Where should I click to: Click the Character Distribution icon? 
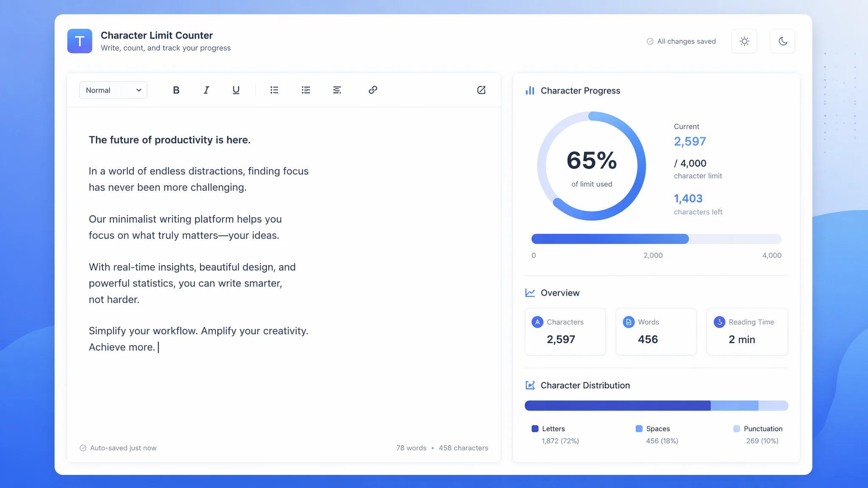click(530, 385)
